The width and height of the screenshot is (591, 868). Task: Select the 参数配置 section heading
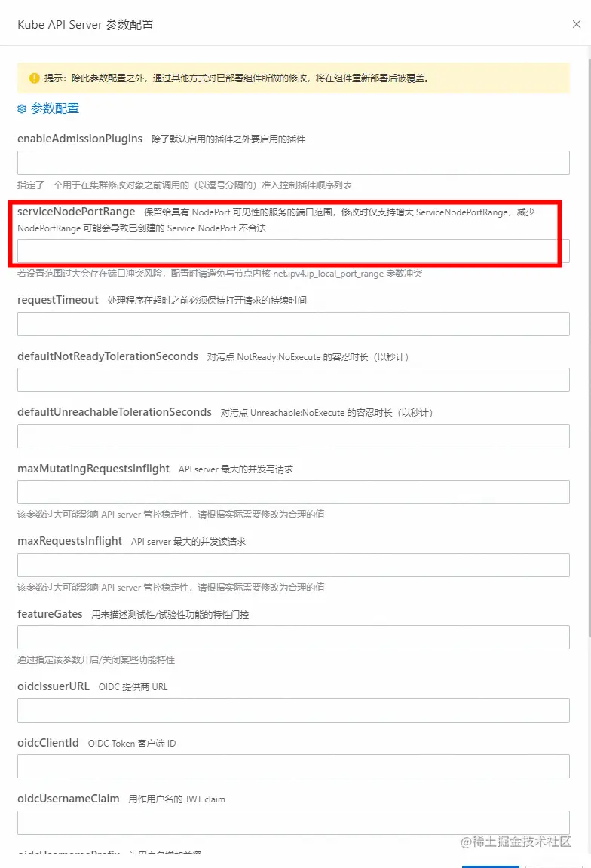[55, 108]
